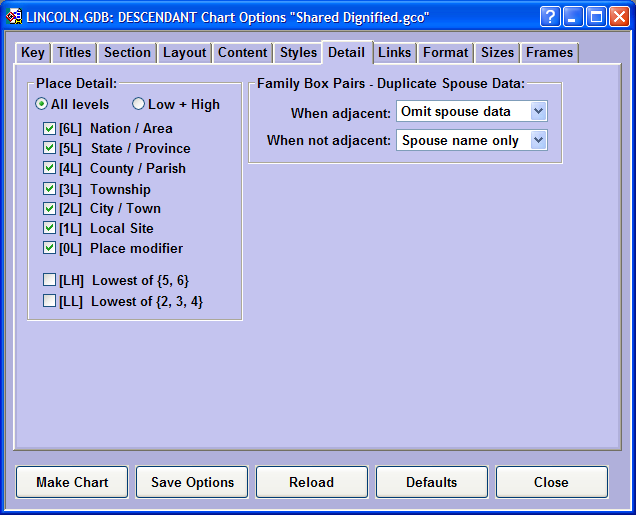Open the When adjacent dropdown
The image size is (637, 515).
tap(539, 111)
